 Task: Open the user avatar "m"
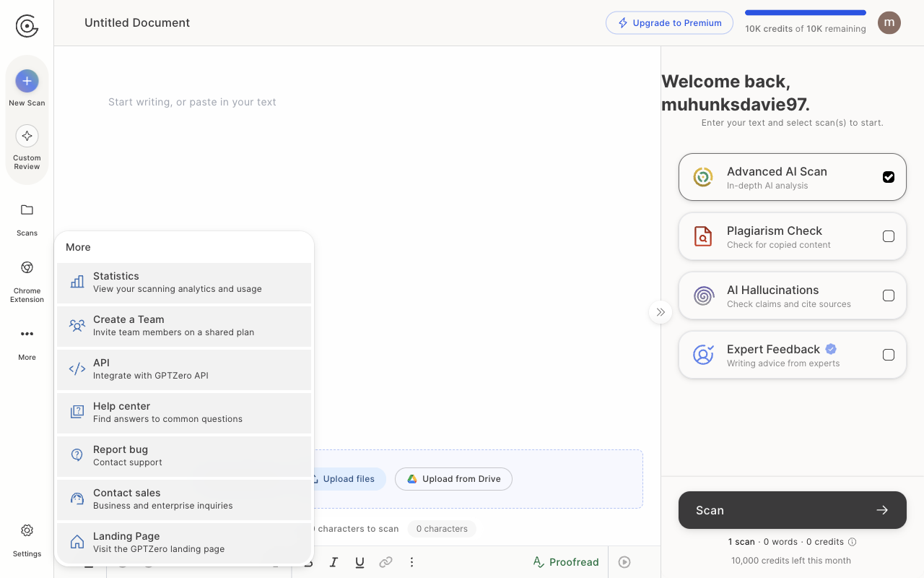(889, 22)
